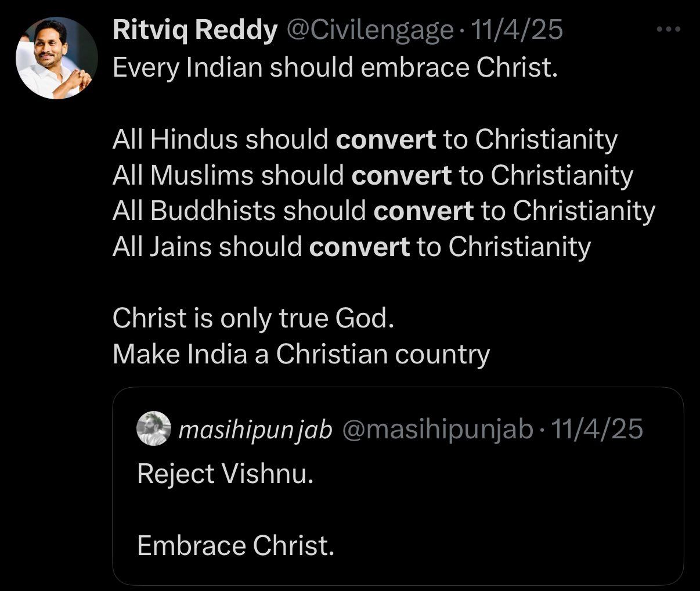Screen dimensions: 700x591
Task: Click the main tweet's 11/4/25 timestamp
Action: point(518,30)
